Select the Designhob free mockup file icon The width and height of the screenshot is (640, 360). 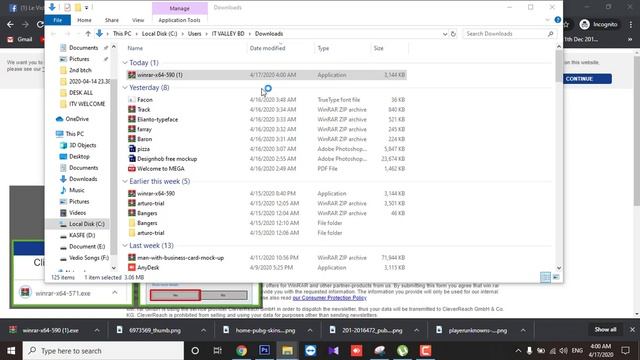point(132,159)
